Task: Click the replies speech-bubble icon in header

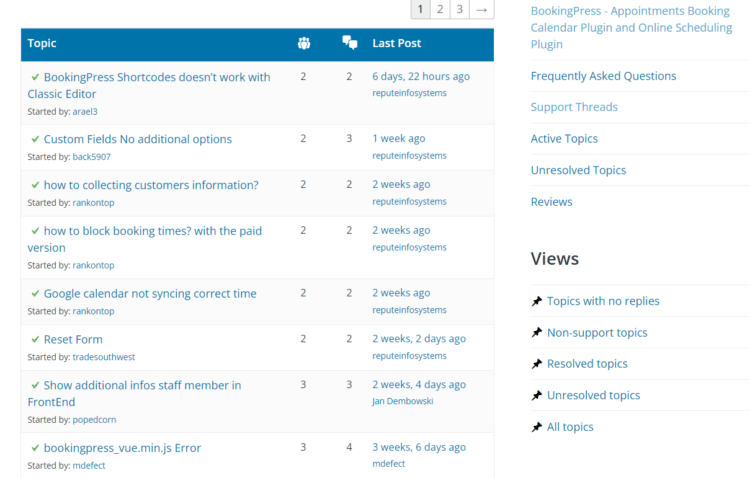Action: pyautogui.click(x=350, y=43)
